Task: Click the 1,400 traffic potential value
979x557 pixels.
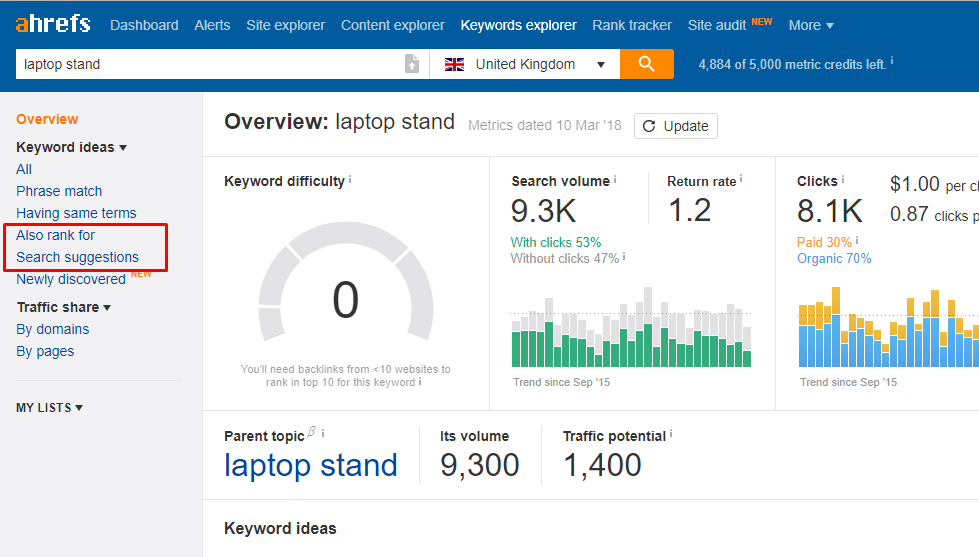Action: point(602,466)
